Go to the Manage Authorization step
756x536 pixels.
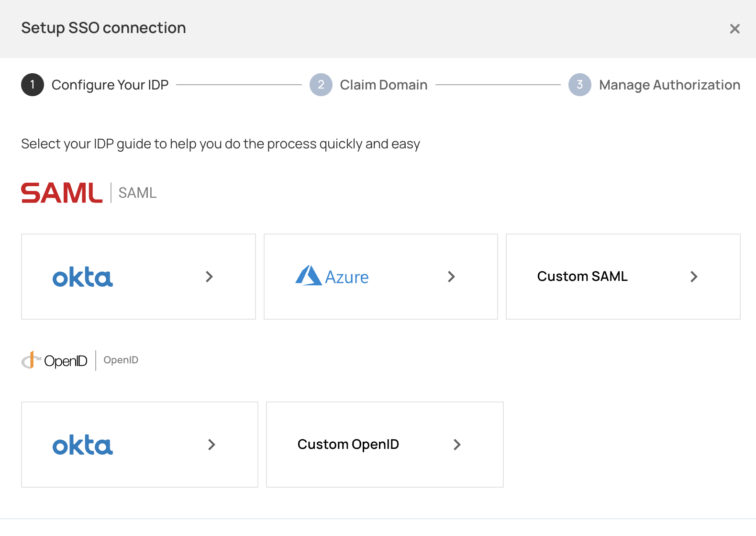(669, 85)
